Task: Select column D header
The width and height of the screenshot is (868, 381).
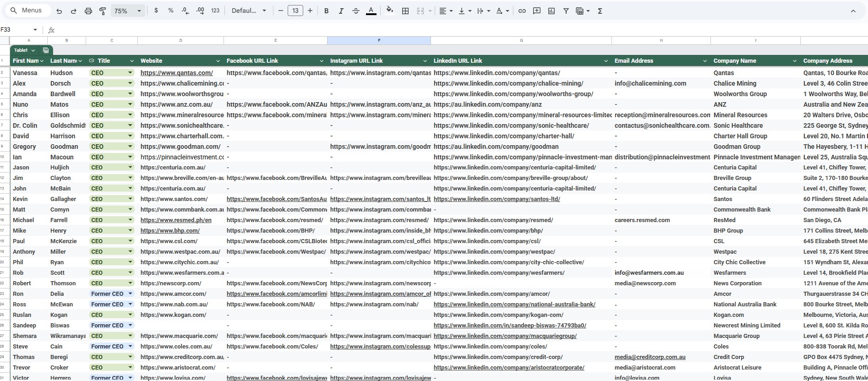Action: pos(180,40)
